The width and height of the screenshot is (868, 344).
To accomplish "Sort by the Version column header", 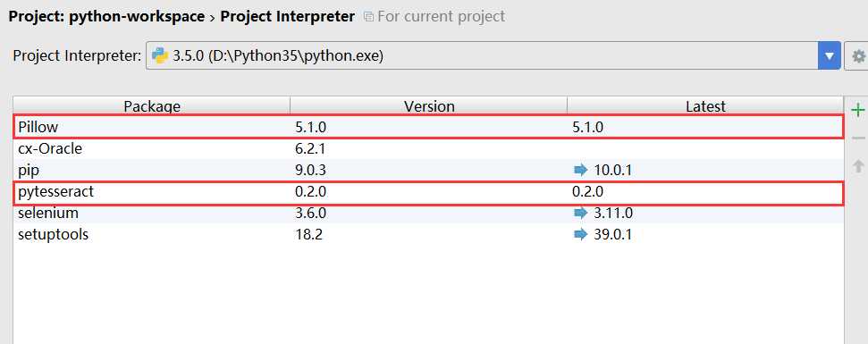I will 429,105.
